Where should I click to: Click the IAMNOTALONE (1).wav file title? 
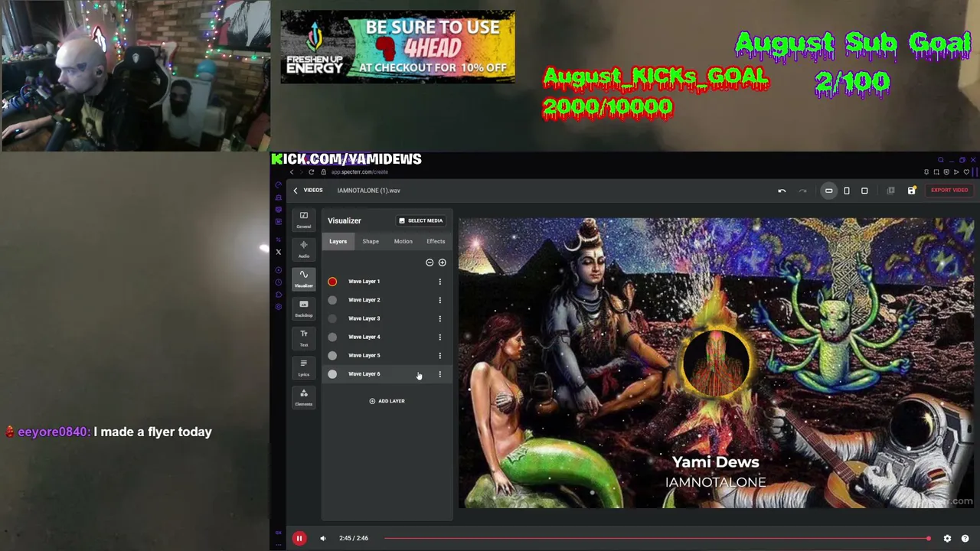[x=368, y=191]
